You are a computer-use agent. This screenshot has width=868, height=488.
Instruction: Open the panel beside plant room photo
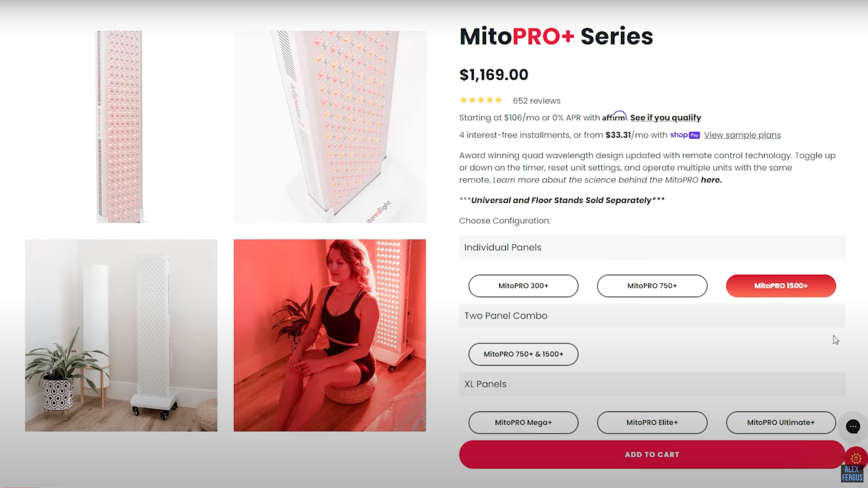pyautogui.click(x=121, y=335)
